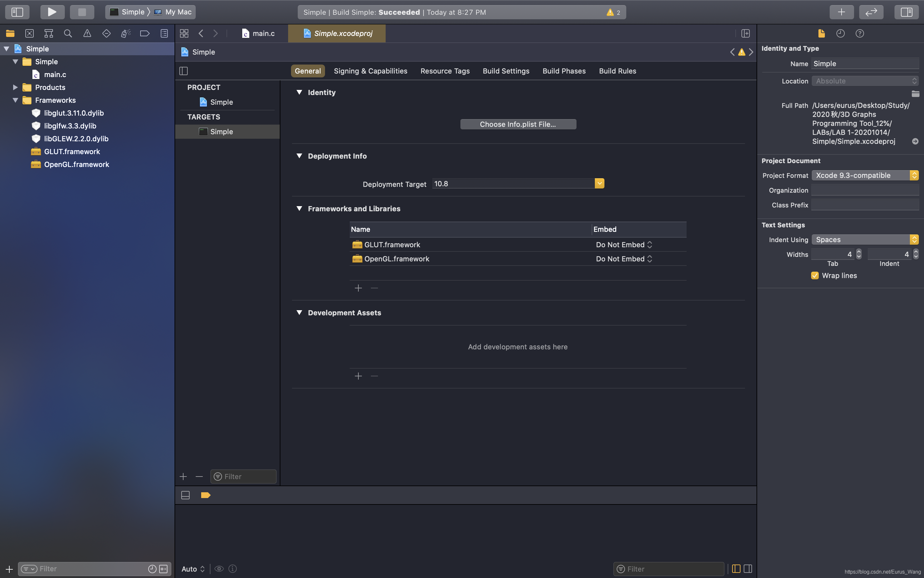Screen dimensions: 924x578
Task: Change embed option for GLUT.framework
Action: coord(624,245)
